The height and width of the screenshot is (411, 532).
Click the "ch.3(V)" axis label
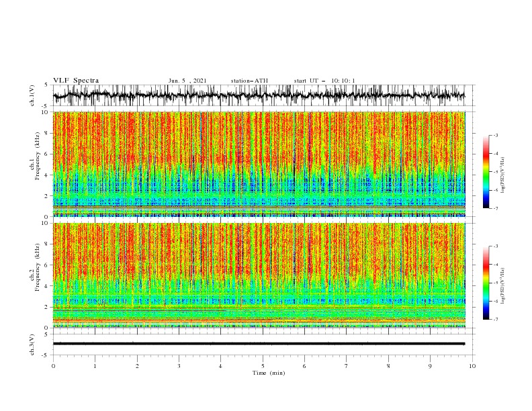(32, 345)
